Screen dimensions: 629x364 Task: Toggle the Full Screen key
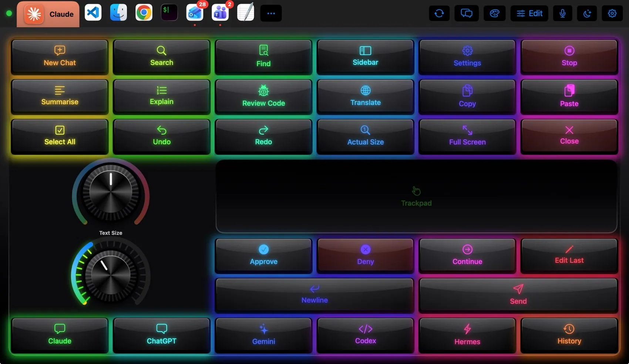[x=467, y=136]
